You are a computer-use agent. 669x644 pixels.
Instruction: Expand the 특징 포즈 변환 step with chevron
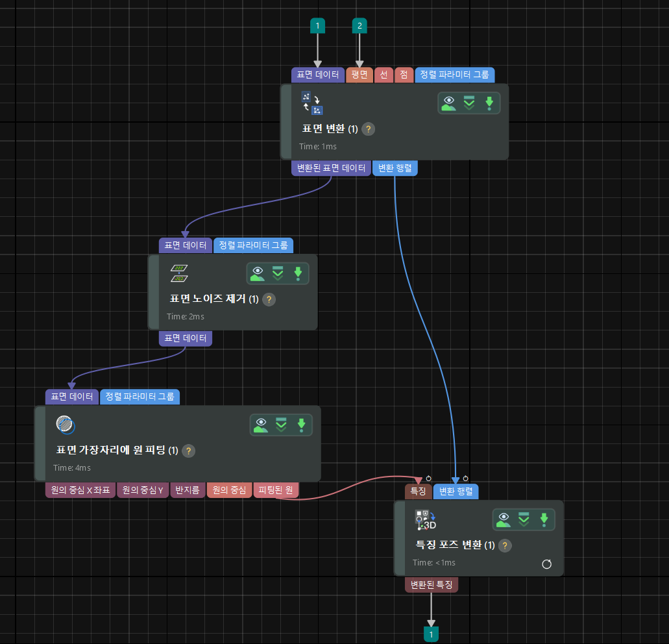pyautogui.click(x=524, y=519)
